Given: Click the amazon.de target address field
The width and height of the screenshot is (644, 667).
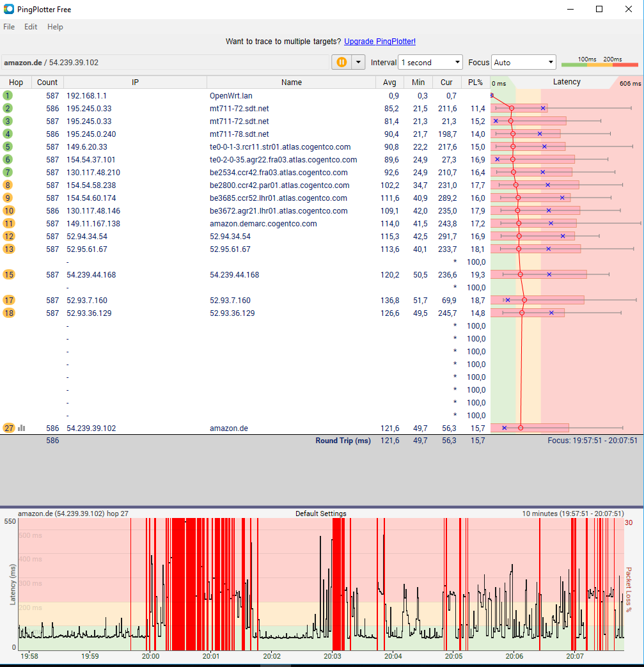Looking at the screenshot, I should (x=165, y=62).
